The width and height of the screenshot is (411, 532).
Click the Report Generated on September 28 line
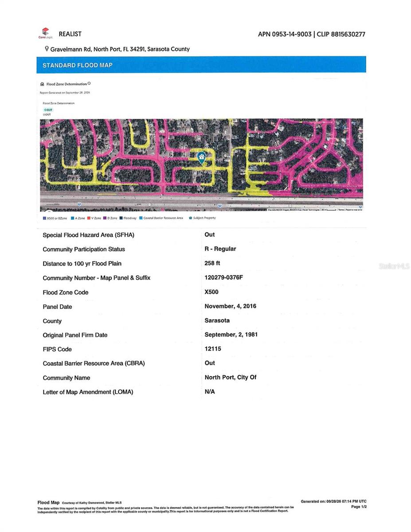point(65,93)
